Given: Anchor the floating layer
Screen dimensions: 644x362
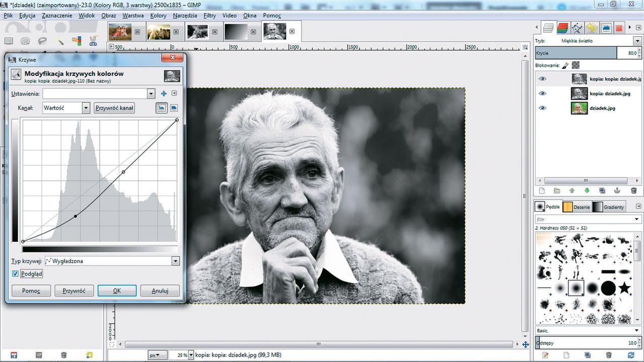Looking at the screenshot, I should pos(617,191).
